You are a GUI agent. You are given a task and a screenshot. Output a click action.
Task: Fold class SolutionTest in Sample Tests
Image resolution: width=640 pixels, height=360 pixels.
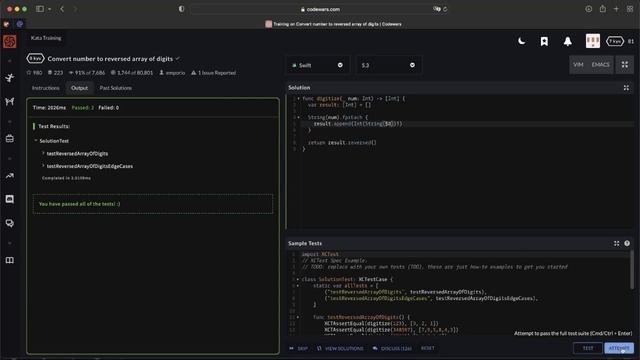coord(298,279)
